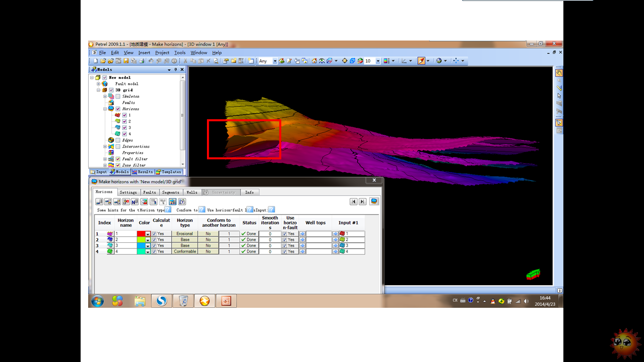This screenshot has width=644, height=362.
Task: Open color dropdown for horizon row 1
Action: (x=148, y=234)
